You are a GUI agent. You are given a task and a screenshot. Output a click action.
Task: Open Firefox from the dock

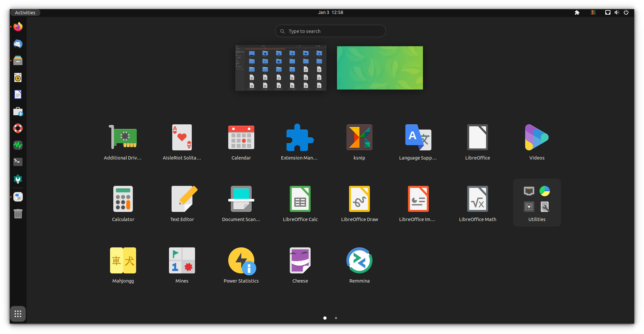click(x=18, y=27)
